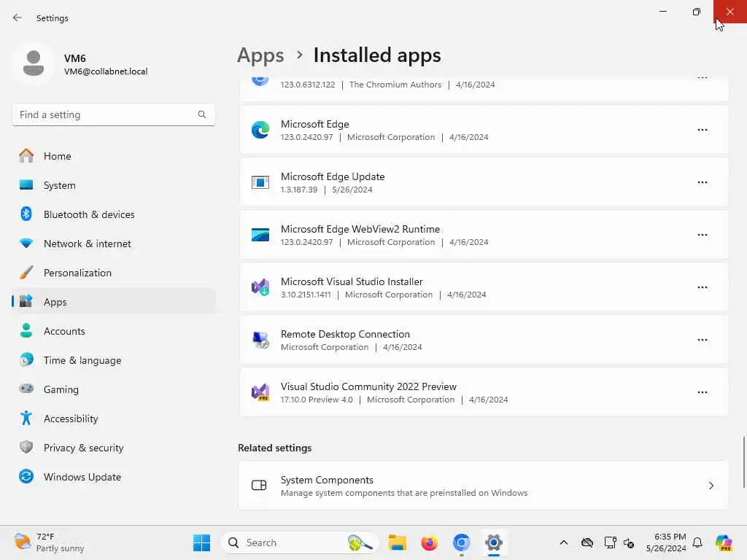Image resolution: width=747 pixels, height=560 pixels.
Task: Open the System settings page
Action: [113, 185]
